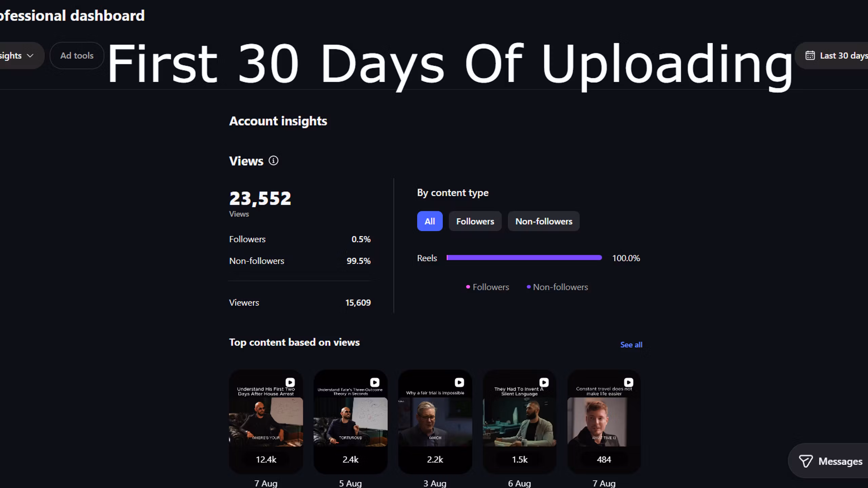Screen dimensions: 868x488
Task: Click the 484 view count
Action: (x=604, y=460)
